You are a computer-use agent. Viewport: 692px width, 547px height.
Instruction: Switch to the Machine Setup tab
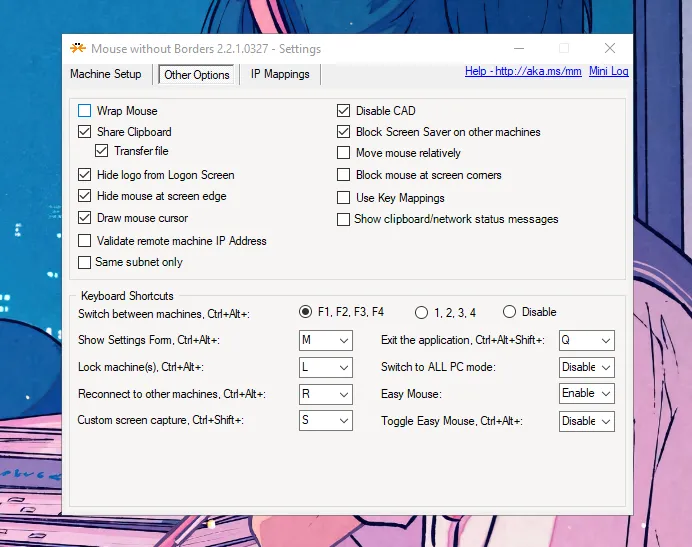coord(106,74)
